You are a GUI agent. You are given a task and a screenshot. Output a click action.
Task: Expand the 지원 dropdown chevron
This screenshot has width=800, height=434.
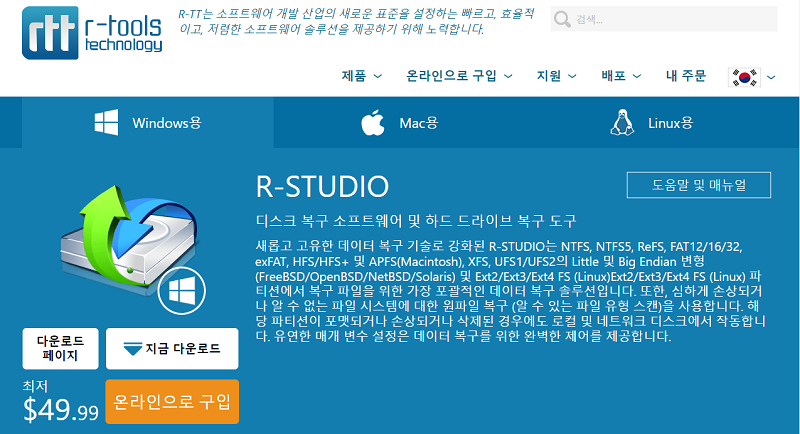pyautogui.click(x=572, y=76)
